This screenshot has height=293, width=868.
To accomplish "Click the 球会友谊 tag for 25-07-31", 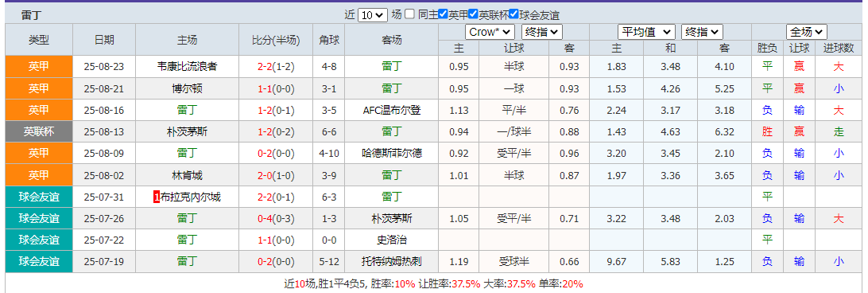I will click(39, 197).
